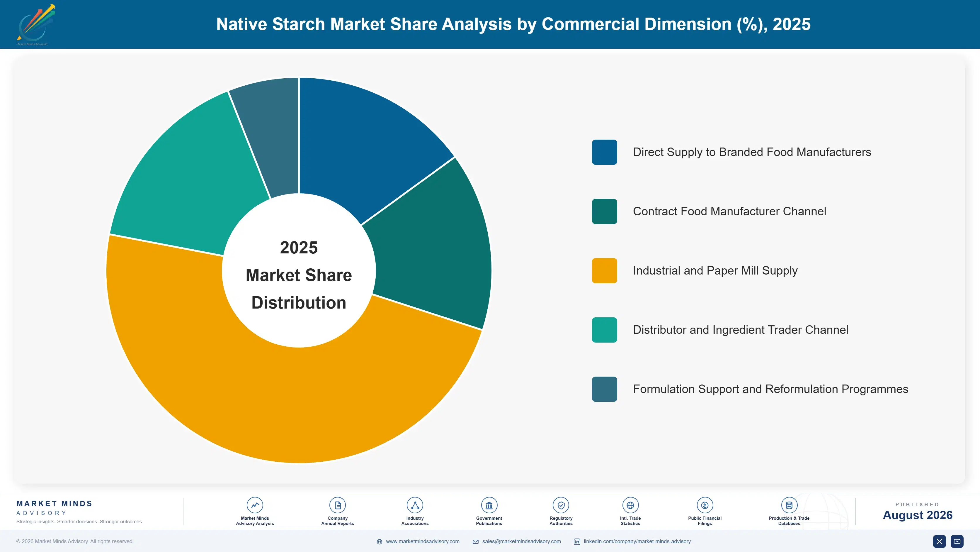Click the Production & Trade Databases icon

point(789,505)
